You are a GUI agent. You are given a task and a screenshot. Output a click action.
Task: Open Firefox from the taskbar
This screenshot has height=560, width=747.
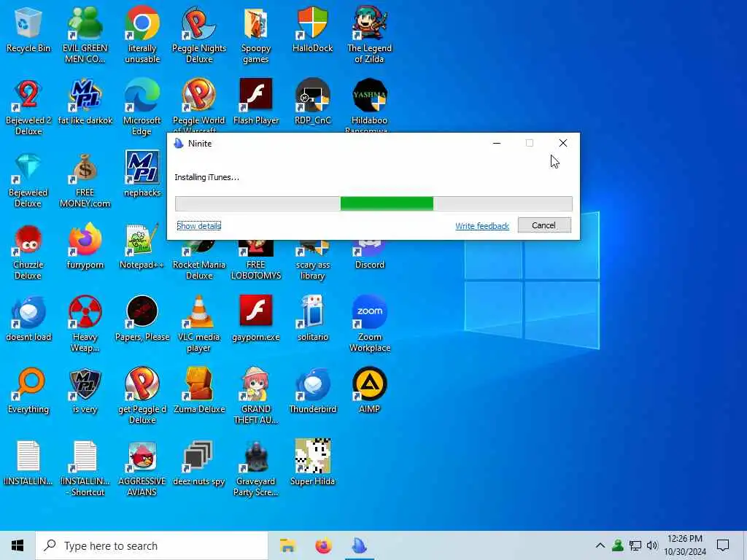point(323,545)
